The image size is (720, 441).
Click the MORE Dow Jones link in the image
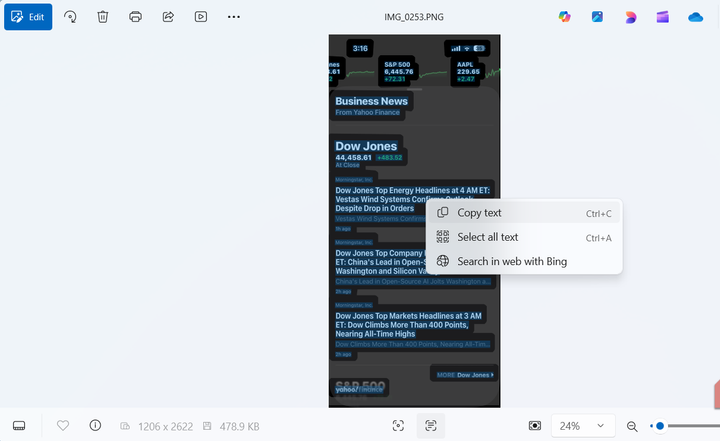[x=465, y=375]
